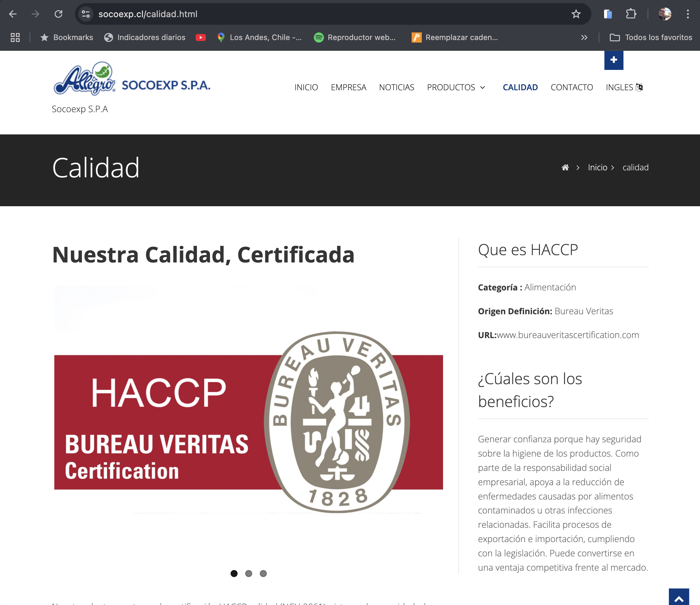The height and width of the screenshot is (605, 700).
Task: Open site information icon in address bar
Action: pyautogui.click(x=86, y=14)
